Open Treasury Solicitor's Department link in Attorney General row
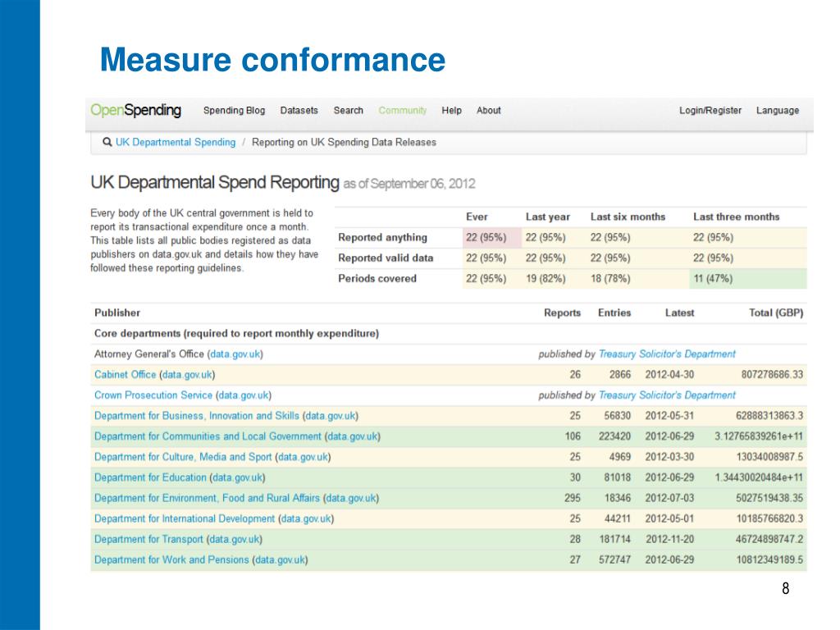Viewport: 840px width, 630px height. (667, 354)
